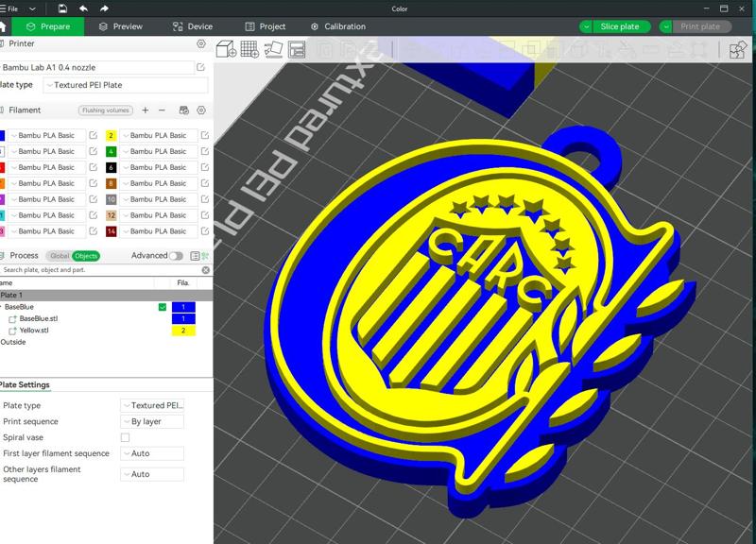Open plate settings icon on the top toolbar
The width and height of the screenshot is (756, 544).
coord(298,51)
